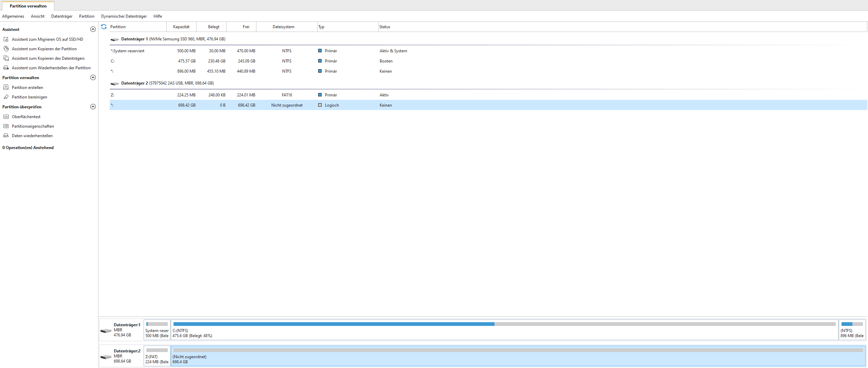Open the Hilfe menu
This screenshot has height=368, width=868.
[x=158, y=16]
